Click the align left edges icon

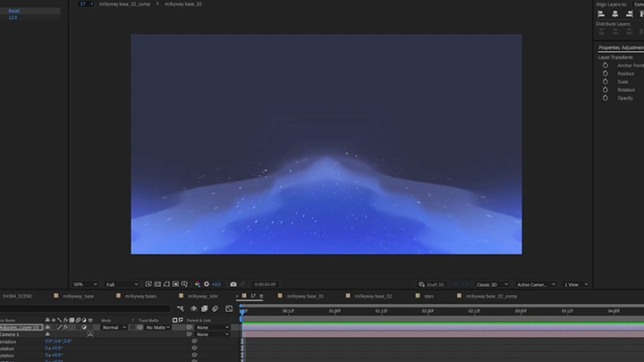click(601, 14)
